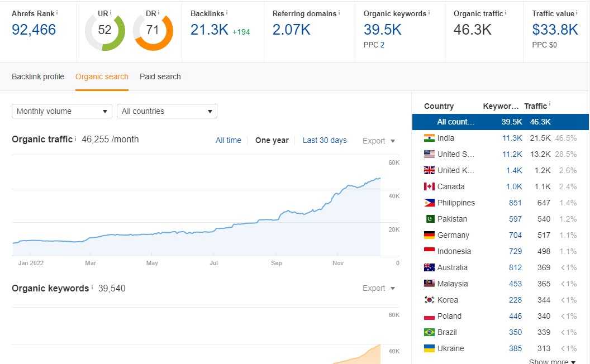Image resolution: width=590 pixels, height=364 pixels.
Task: Click the $33.8K traffic value link
Action: (x=555, y=30)
